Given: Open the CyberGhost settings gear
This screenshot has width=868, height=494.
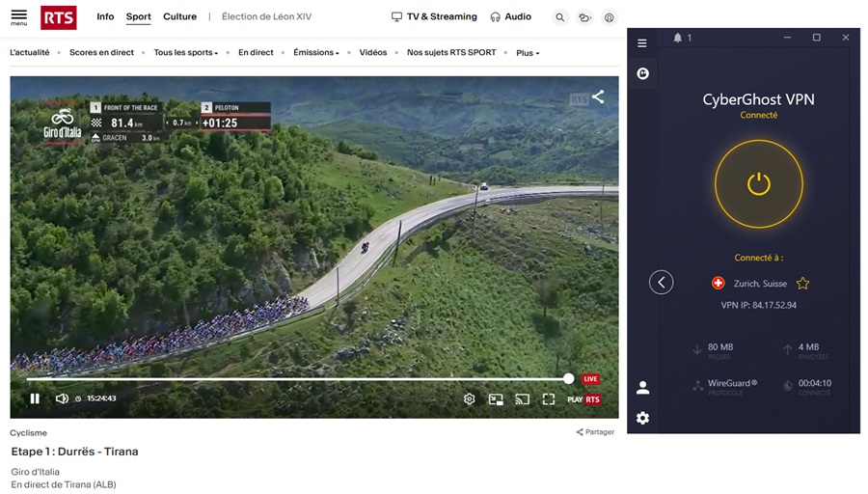Looking at the screenshot, I should pos(642,418).
